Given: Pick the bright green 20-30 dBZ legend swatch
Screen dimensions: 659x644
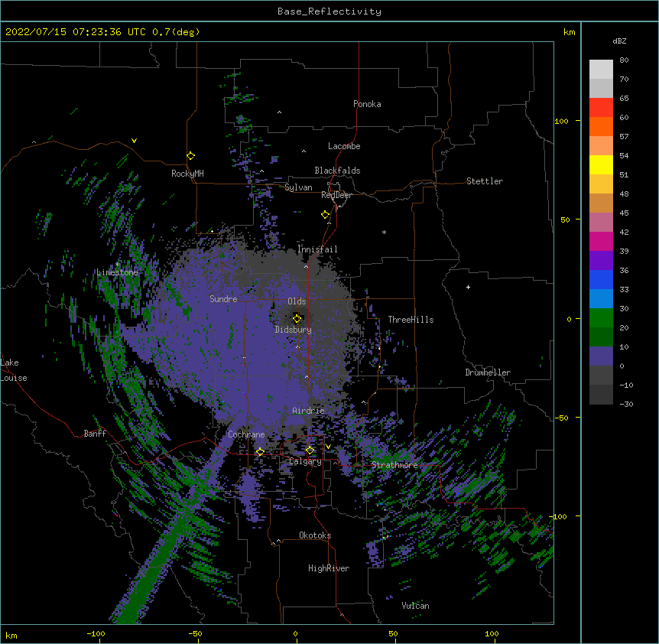Looking at the screenshot, I should (601, 318).
